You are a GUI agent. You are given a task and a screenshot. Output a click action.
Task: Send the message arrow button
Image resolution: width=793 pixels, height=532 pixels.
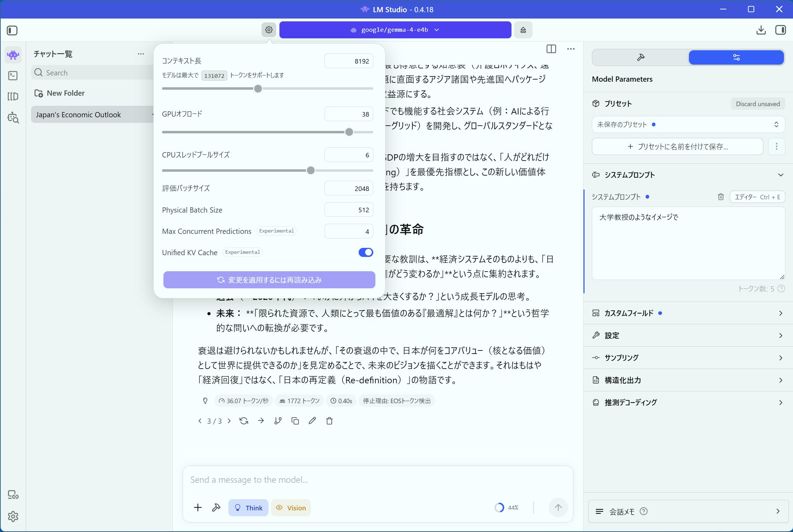tap(558, 508)
